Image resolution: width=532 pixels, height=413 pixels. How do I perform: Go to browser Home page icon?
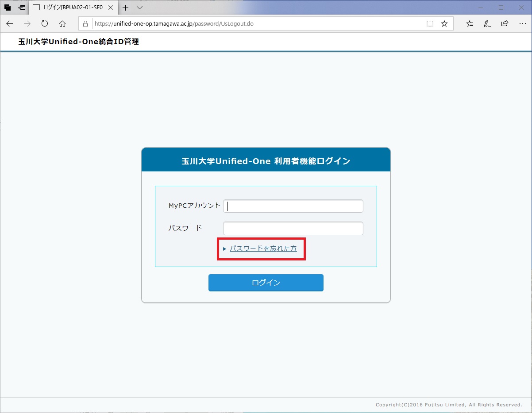click(62, 24)
